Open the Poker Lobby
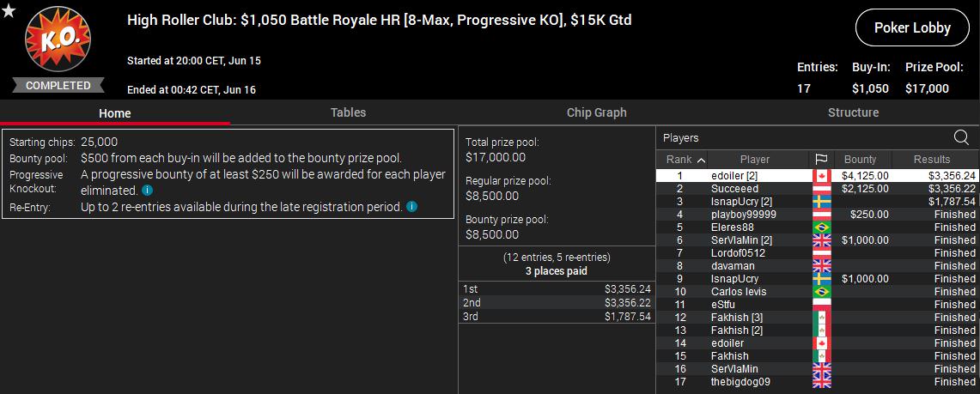Screen dimensions: 980x394 [x=912, y=27]
